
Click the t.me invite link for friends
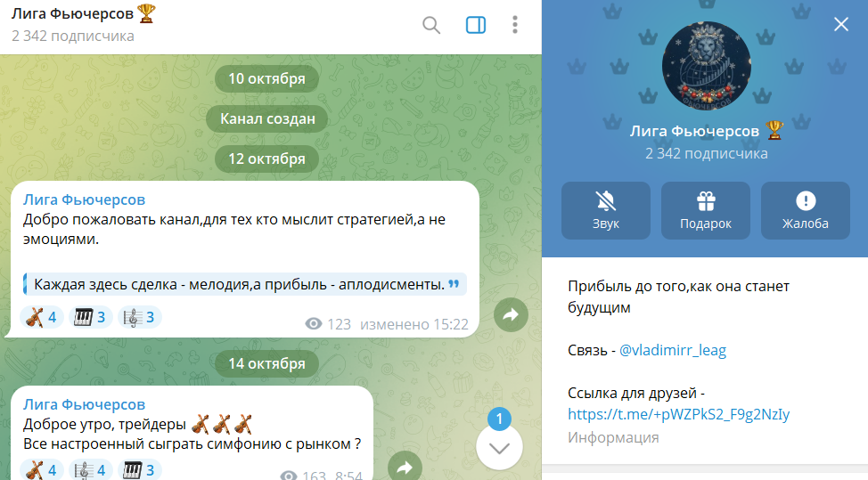point(679,414)
